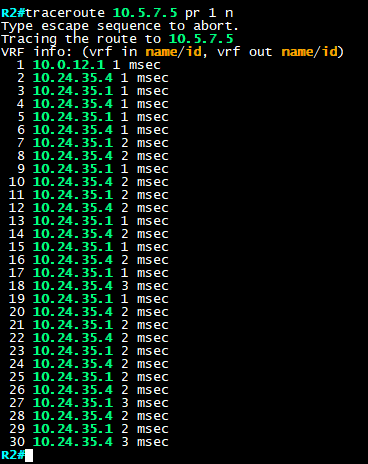
Task: Click hop 5 row showing 10.24.35.1
Action: pos(93,117)
